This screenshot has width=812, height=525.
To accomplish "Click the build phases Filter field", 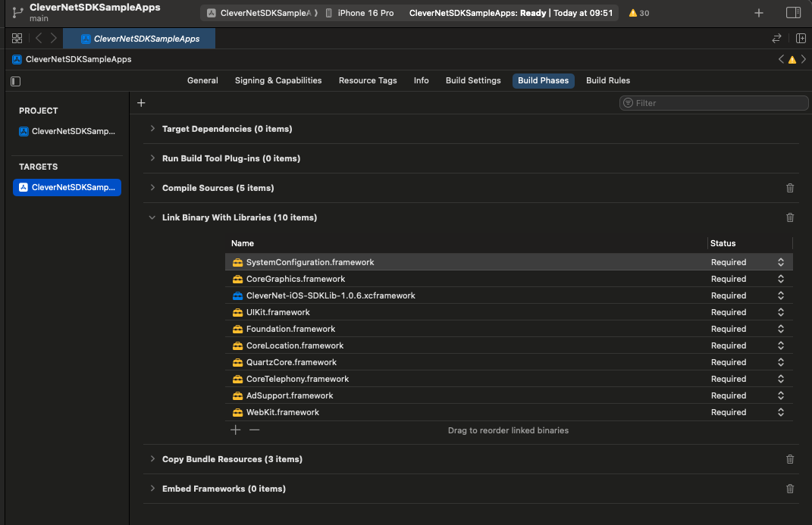I will [713, 103].
